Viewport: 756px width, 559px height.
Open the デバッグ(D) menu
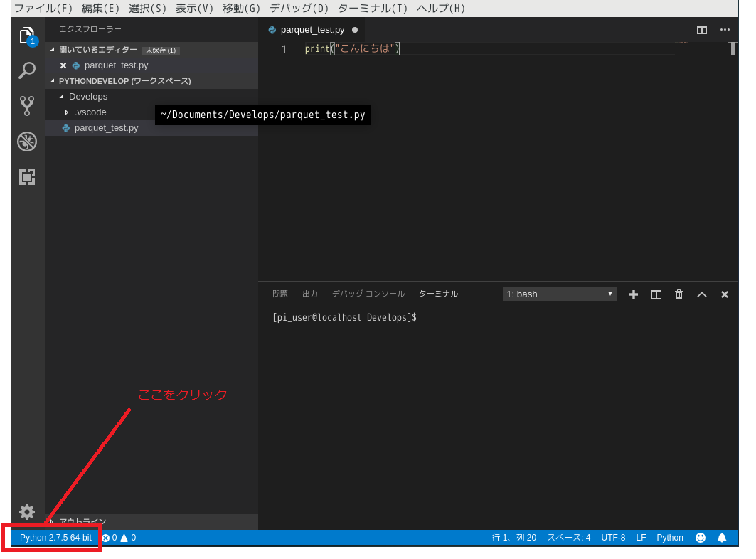click(299, 9)
